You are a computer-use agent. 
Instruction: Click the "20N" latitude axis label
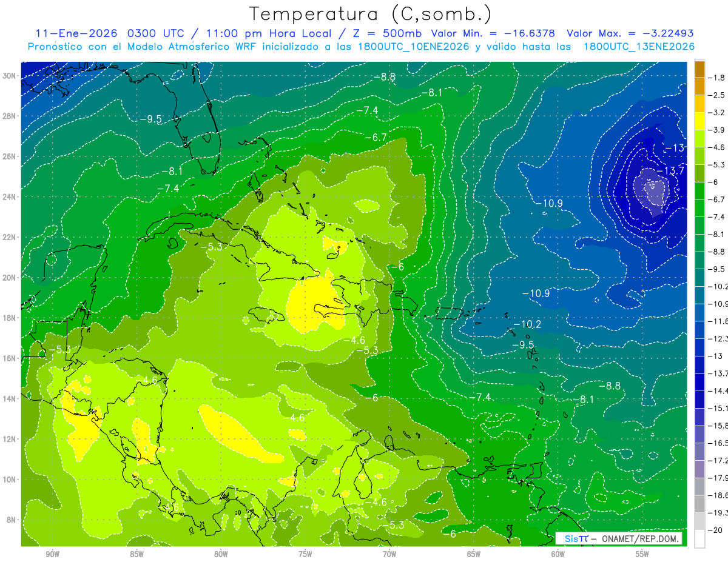pyautogui.click(x=8, y=278)
